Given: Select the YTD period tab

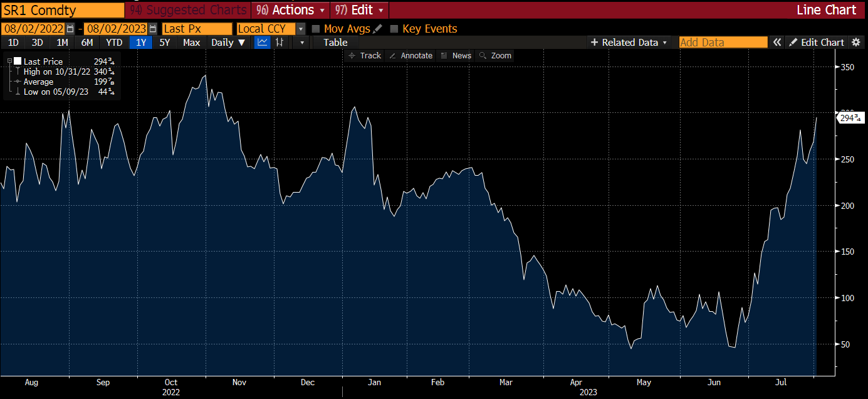Looking at the screenshot, I should tap(113, 42).
